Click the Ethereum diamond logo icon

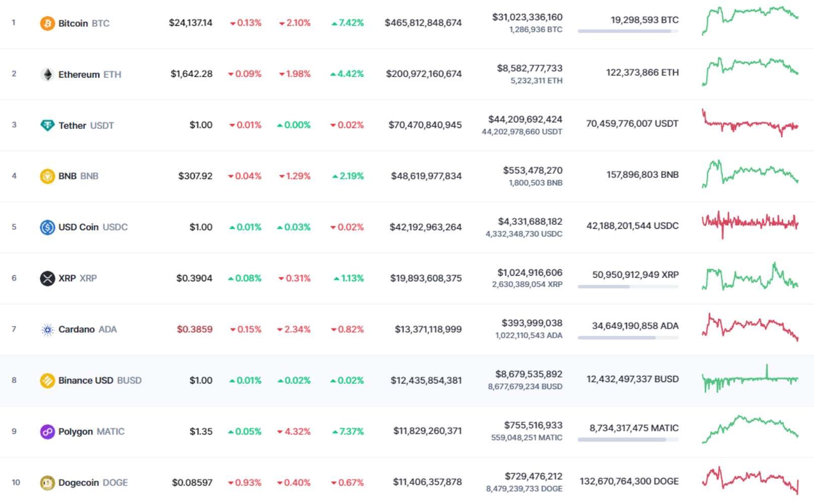tap(47, 75)
